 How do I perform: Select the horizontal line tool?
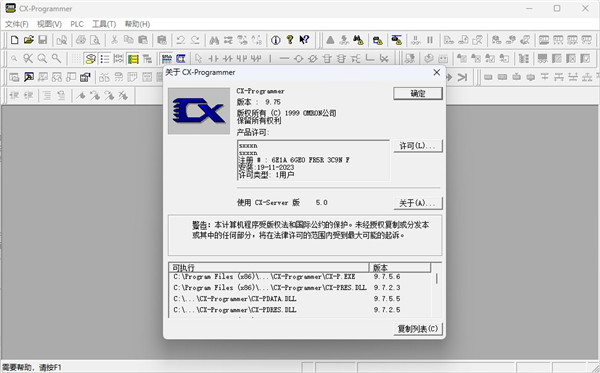284,59
